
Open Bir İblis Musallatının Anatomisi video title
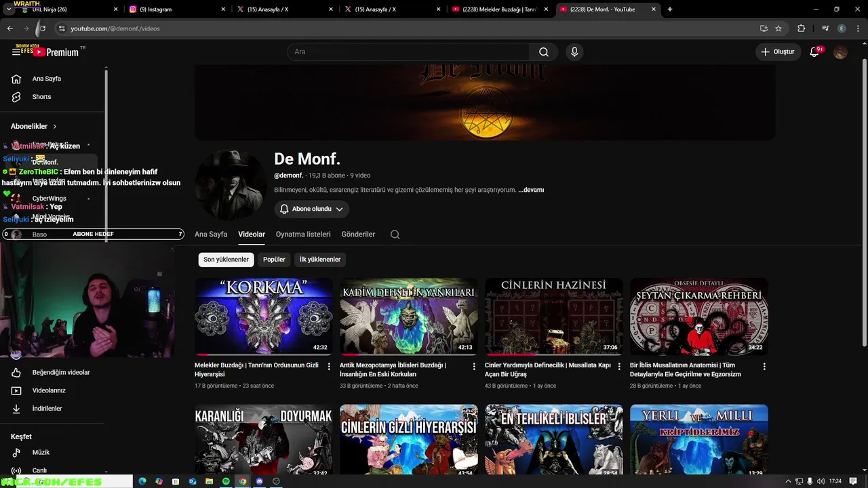(x=685, y=369)
